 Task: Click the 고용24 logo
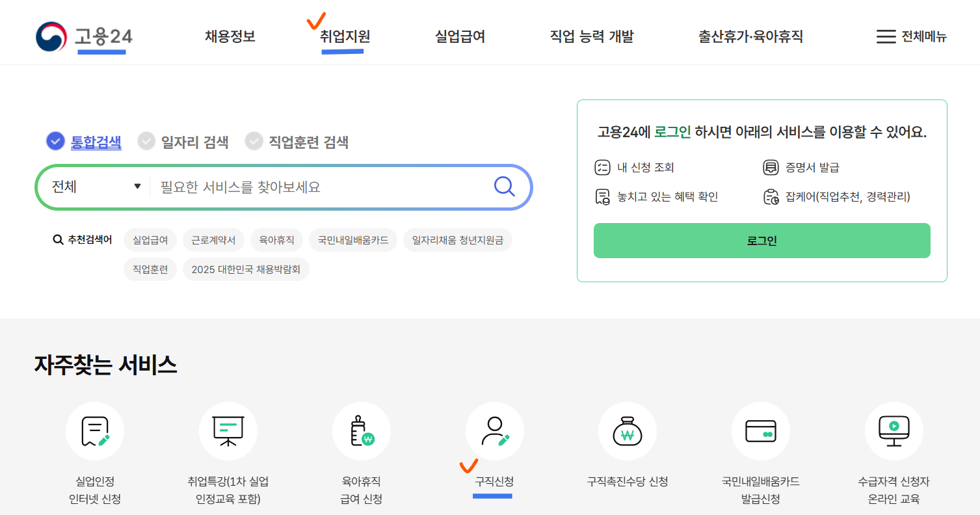[x=85, y=37]
